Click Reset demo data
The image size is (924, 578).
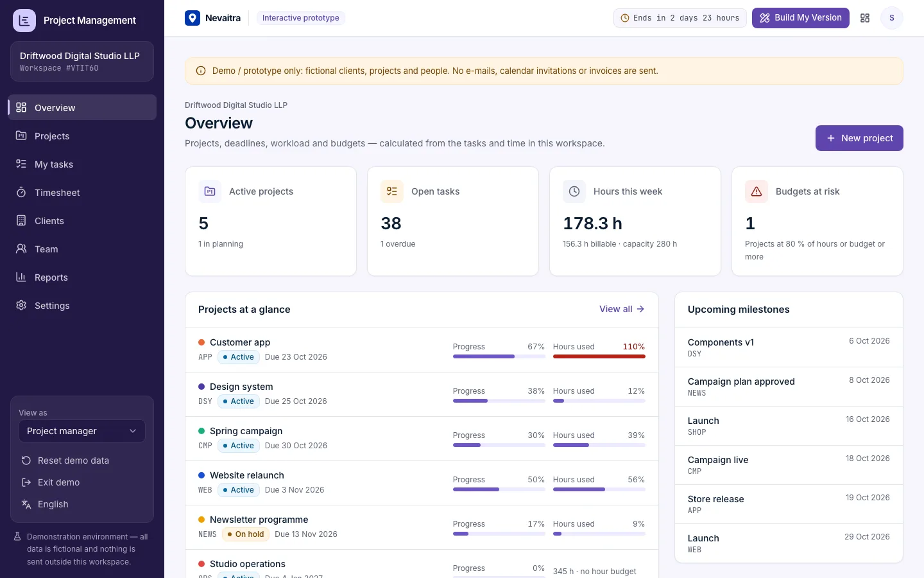click(x=82, y=460)
